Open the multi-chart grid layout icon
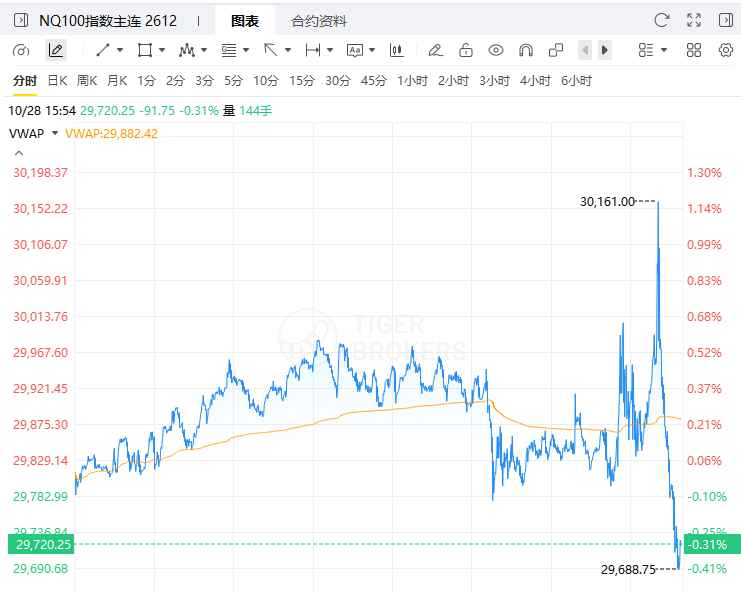Viewport: 741px width, 591px height. point(694,50)
